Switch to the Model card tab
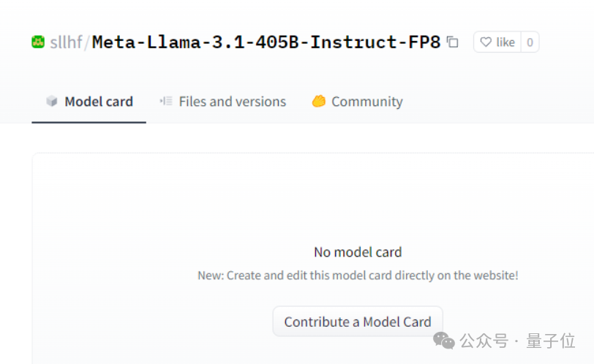Image resolution: width=594 pixels, height=364 pixels. (x=98, y=102)
